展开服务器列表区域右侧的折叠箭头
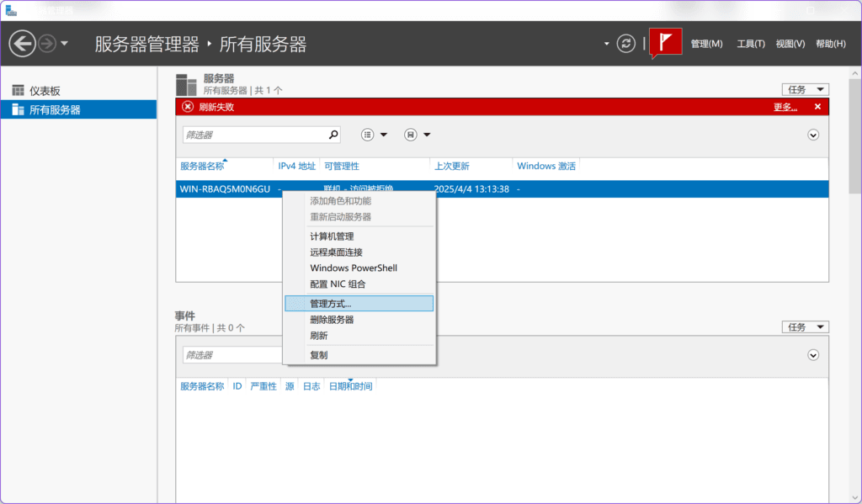Image resolution: width=862 pixels, height=504 pixels. (x=812, y=135)
